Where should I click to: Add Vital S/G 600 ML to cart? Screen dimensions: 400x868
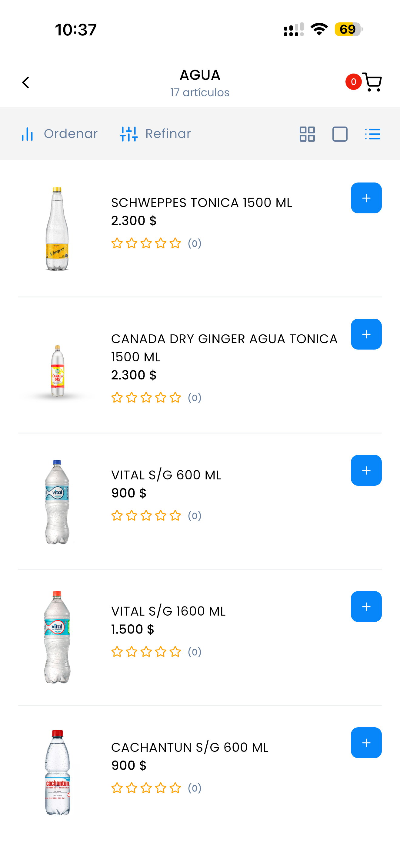click(366, 470)
